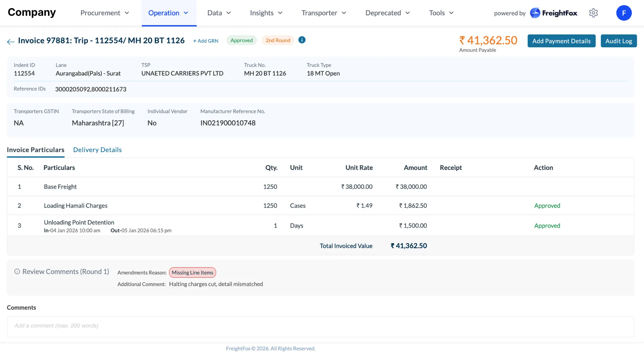Viewport: 644px width, 354px height.
Task: Select the Unloading Point Detention label
Action: (x=79, y=222)
